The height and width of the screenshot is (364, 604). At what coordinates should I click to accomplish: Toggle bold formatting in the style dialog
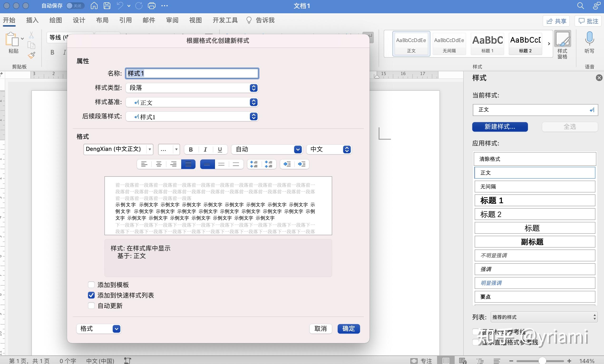191,149
